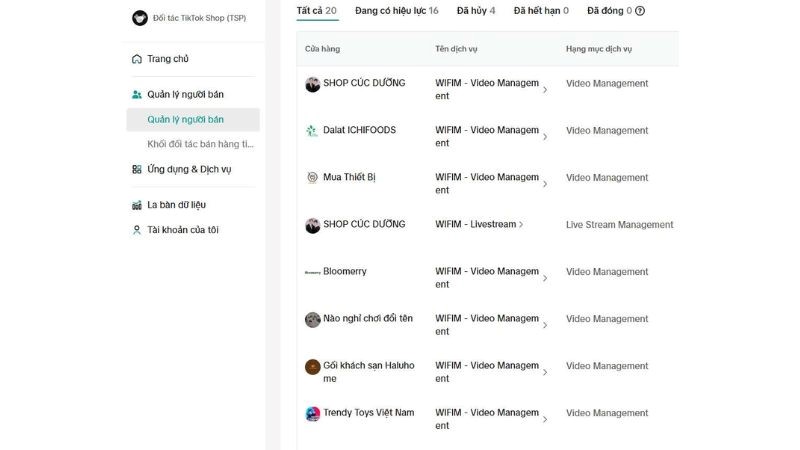Expand the Quản lý người bán section
Viewport: 800px width, 450px height.
coord(185,95)
